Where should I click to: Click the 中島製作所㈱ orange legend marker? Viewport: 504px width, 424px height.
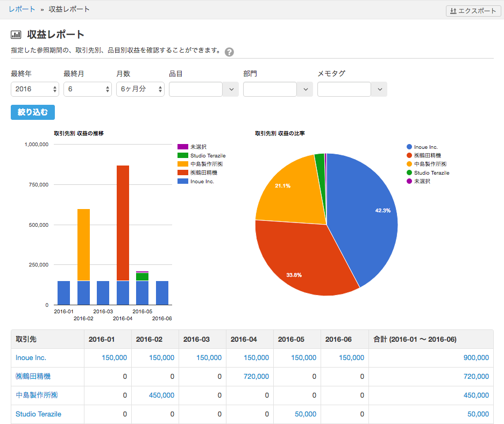pos(182,163)
